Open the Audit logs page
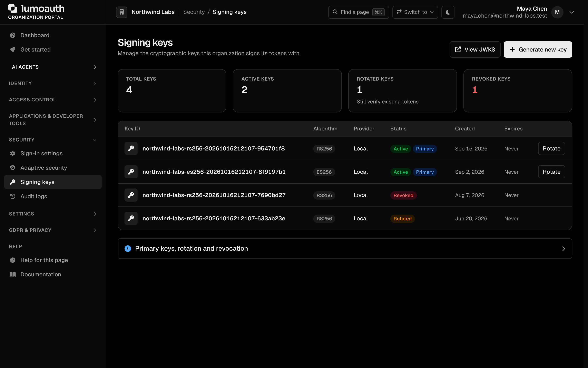Image resolution: width=588 pixels, height=368 pixels. tap(53, 196)
